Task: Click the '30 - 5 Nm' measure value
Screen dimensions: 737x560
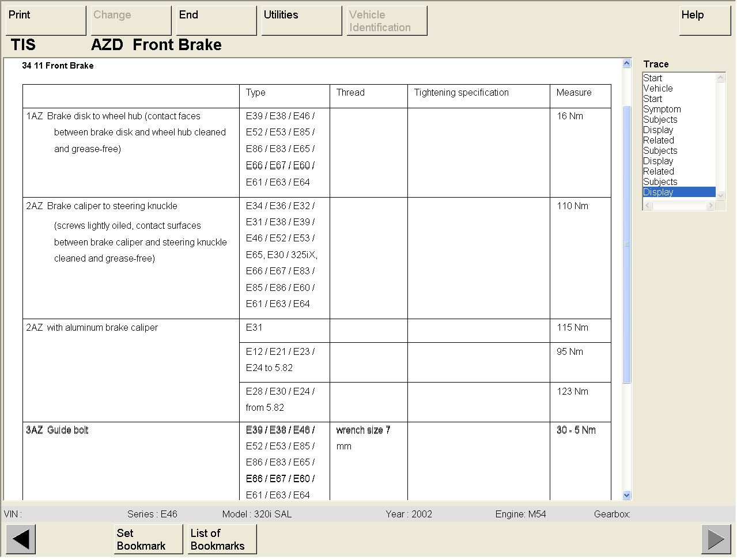Action: coord(576,430)
